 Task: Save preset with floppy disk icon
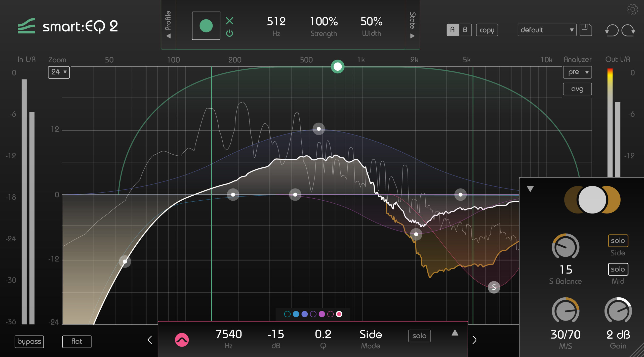[586, 30]
